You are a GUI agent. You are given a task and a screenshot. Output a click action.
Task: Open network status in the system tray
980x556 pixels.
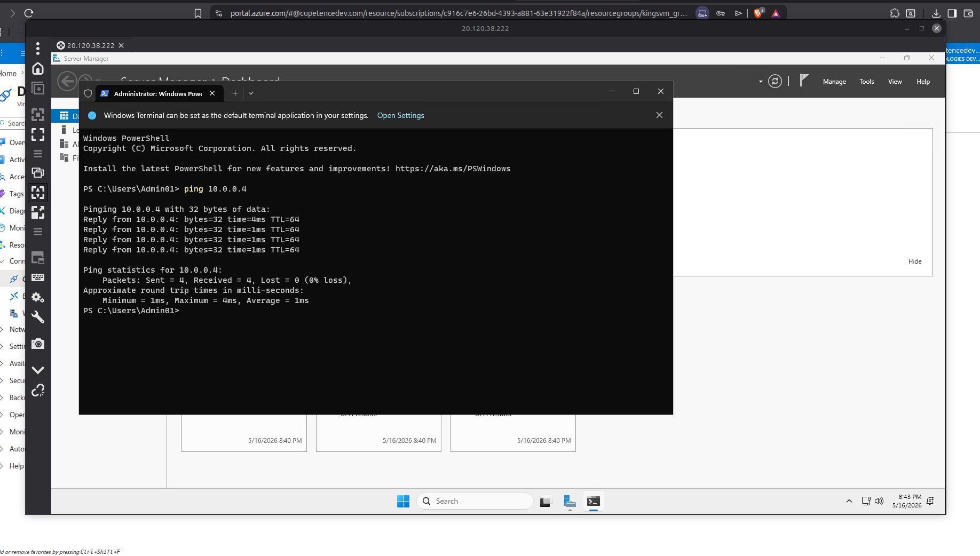866,501
